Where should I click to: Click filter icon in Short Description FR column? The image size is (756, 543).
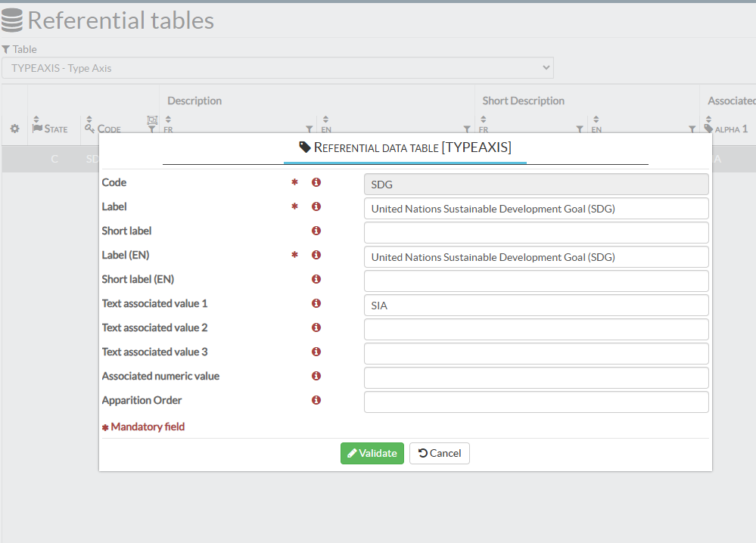[x=580, y=129]
